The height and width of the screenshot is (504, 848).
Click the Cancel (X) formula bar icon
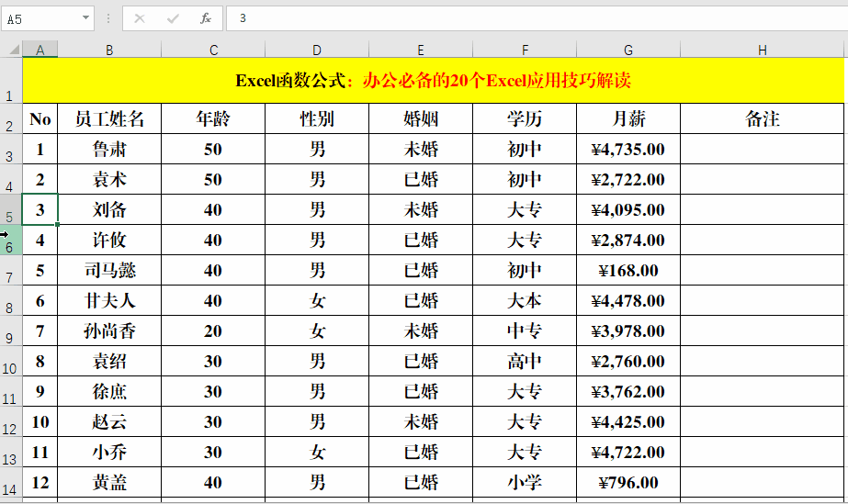pyautogui.click(x=140, y=19)
